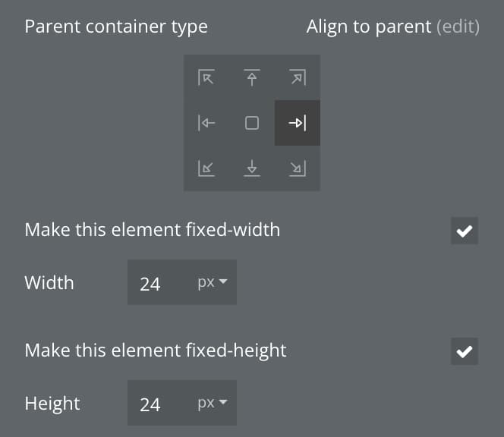Align element to bottom-left of parent

point(206,168)
